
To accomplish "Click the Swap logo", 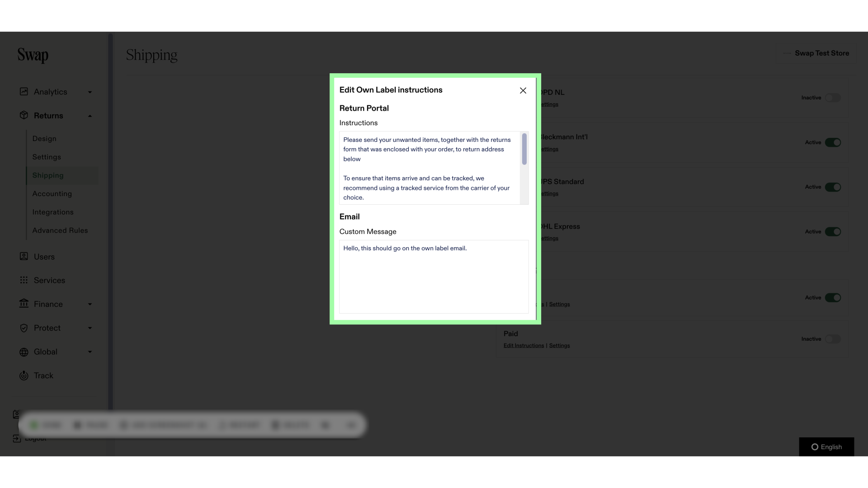I will pyautogui.click(x=33, y=55).
